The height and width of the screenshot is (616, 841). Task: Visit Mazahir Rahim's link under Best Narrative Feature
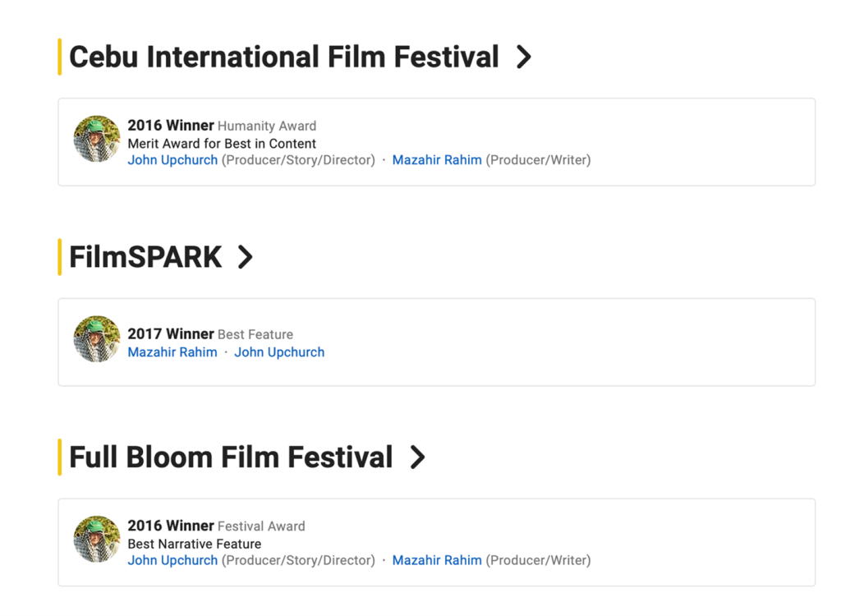click(437, 560)
